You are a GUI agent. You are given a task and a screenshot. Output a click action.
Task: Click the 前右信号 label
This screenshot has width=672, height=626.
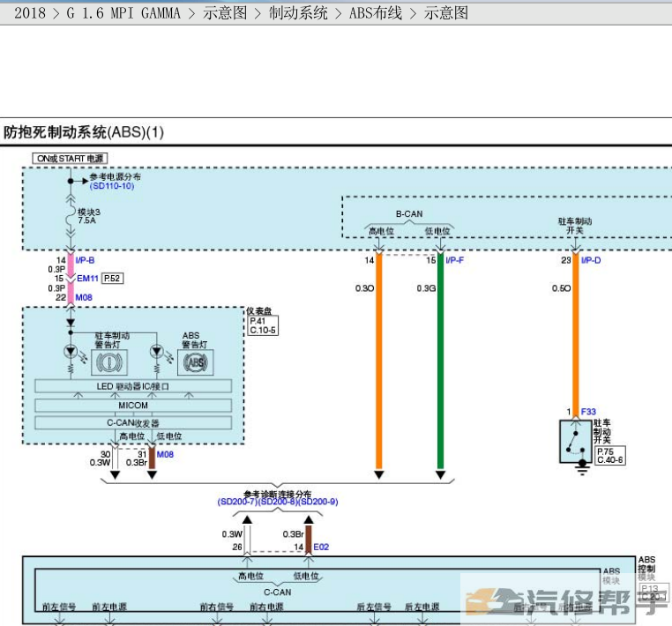(x=217, y=607)
